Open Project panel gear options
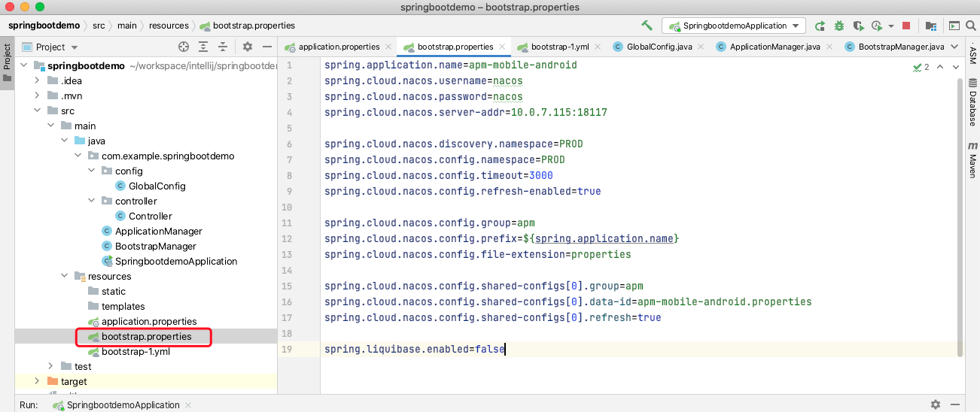The width and height of the screenshot is (980, 412). (248, 47)
